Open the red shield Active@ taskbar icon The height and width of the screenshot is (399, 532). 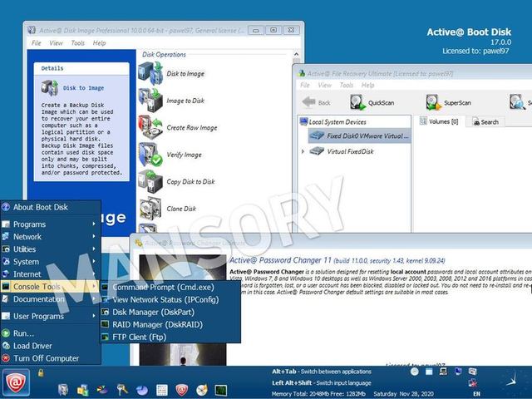pyautogui.click(x=181, y=390)
